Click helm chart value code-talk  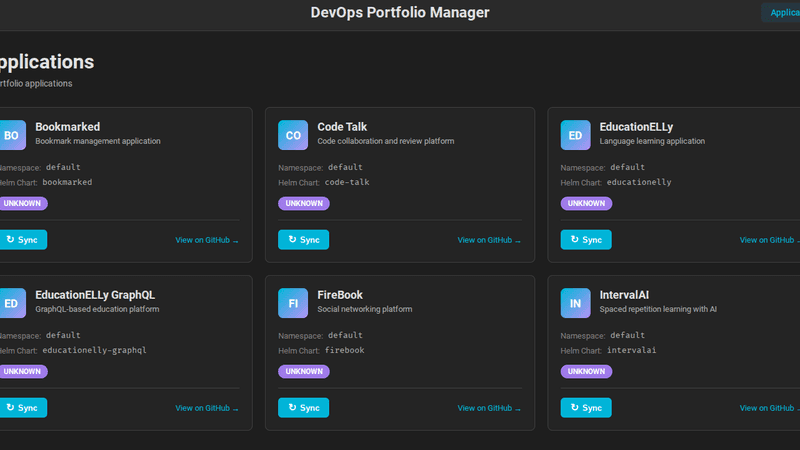[347, 182]
